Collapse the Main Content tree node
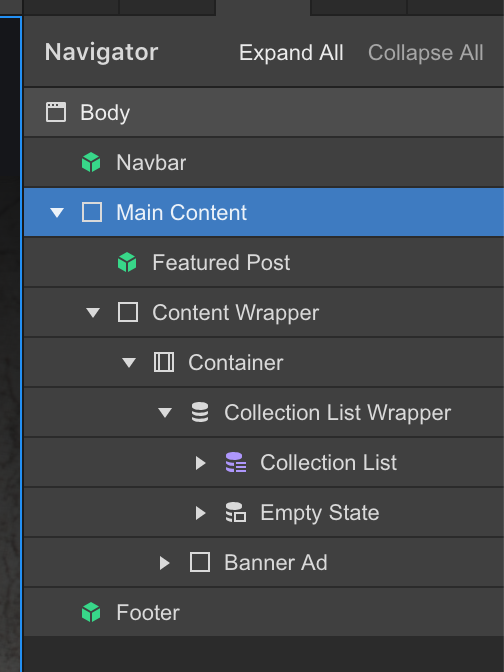The height and width of the screenshot is (672, 504). (57, 212)
